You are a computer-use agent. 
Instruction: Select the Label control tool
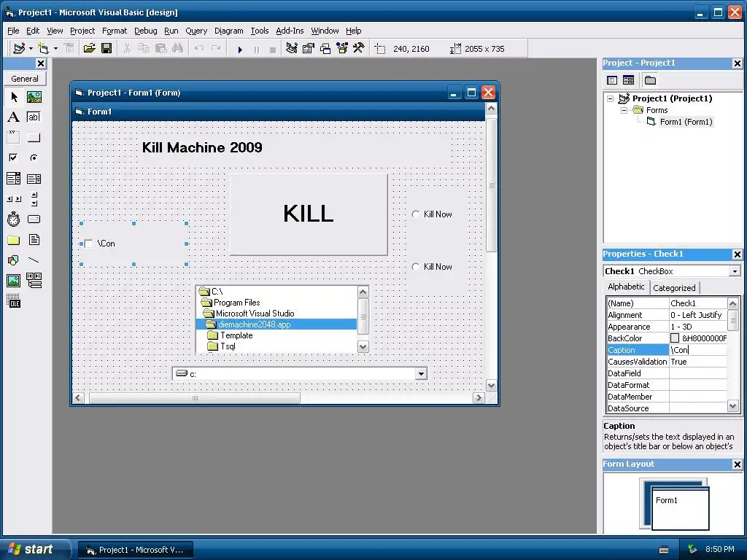point(14,117)
